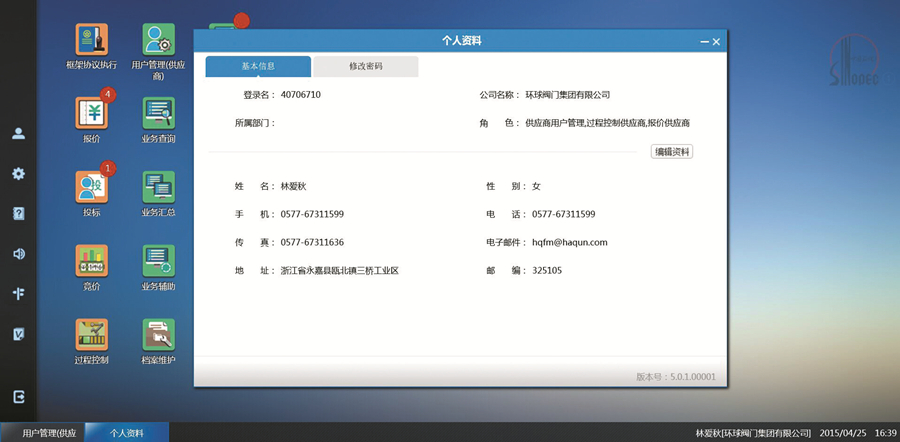Open the 投标 bidding icon

[x=92, y=186]
